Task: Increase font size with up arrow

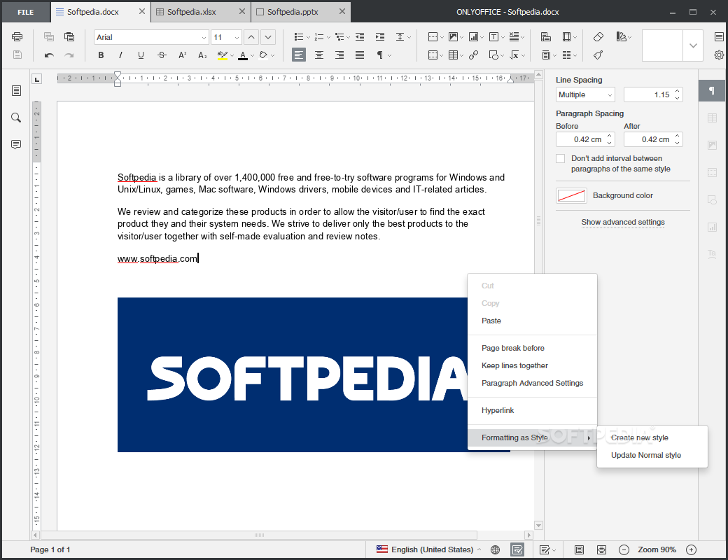Action: coord(251,37)
